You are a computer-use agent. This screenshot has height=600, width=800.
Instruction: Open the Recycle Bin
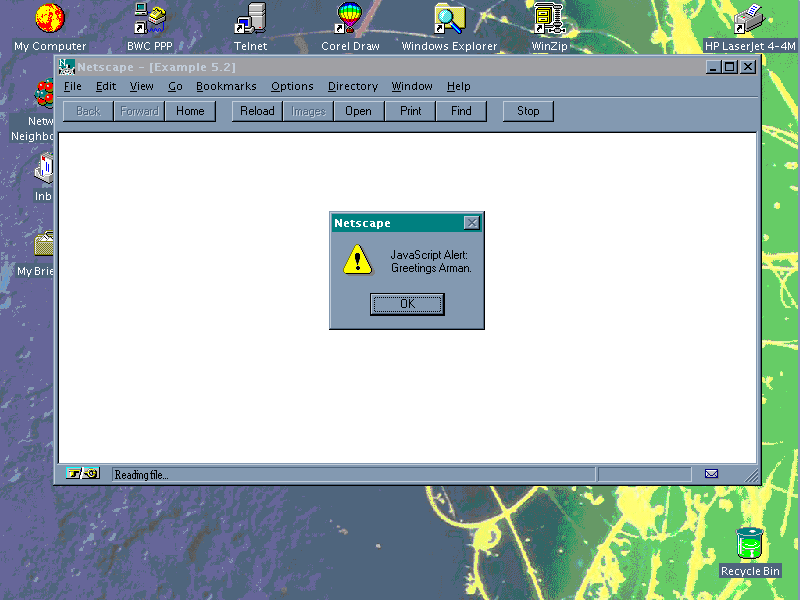pyautogui.click(x=750, y=545)
